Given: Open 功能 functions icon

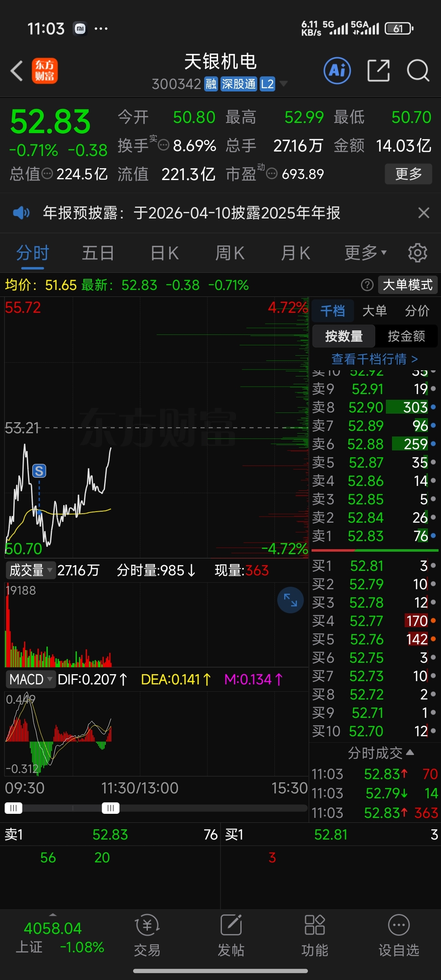Looking at the screenshot, I should [x=315, y=935].
